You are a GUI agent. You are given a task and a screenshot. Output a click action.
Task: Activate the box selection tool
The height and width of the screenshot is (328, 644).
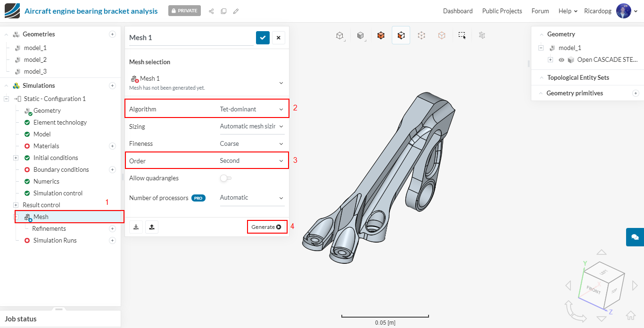click(462, 35)
